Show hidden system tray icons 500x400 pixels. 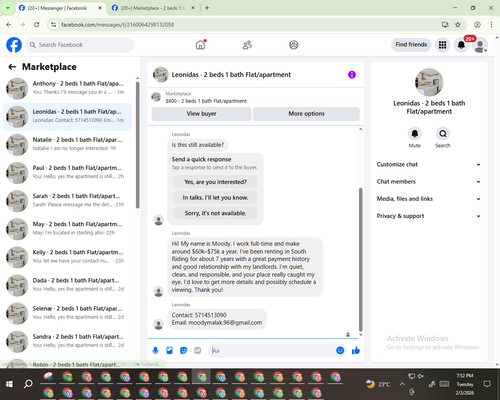pos(402,384)
